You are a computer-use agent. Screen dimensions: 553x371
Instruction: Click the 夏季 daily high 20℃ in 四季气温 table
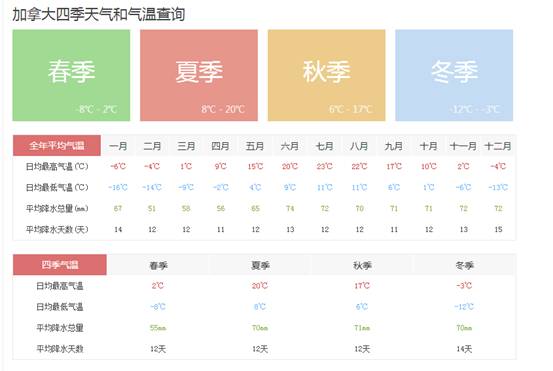[260, 286]
